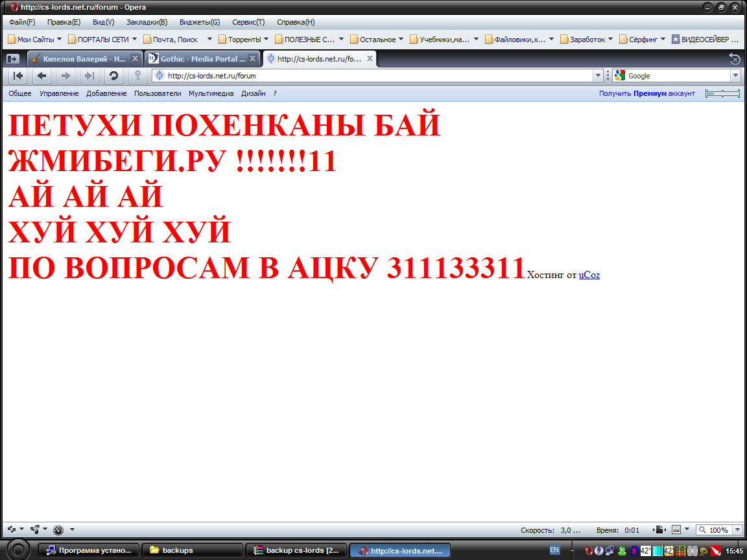Click the admin bar slider at top right
This screenshot has height=560, width=747.
tap(723, 93)
